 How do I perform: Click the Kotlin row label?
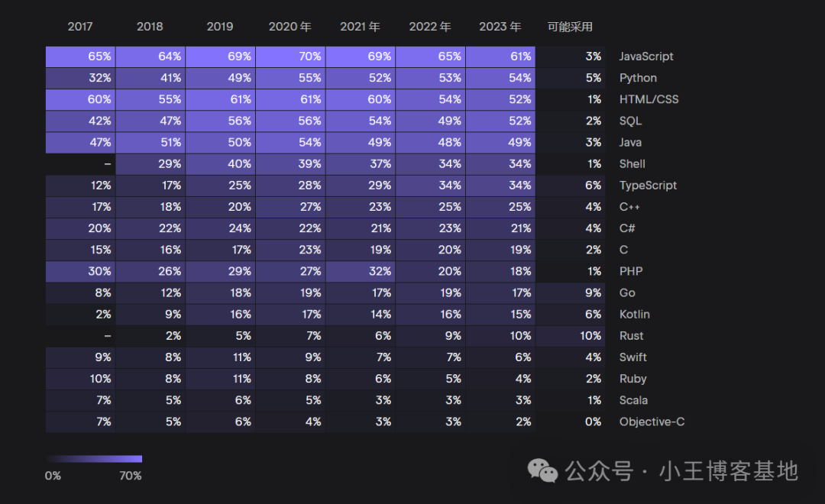pos(634,315)
